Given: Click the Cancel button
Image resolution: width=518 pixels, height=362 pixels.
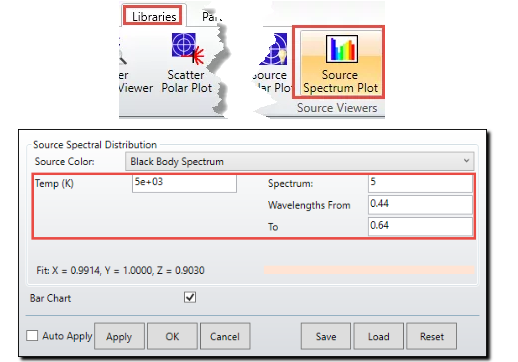Looking at the screenshot, I should pyautogui.click(x=225, y=336).
